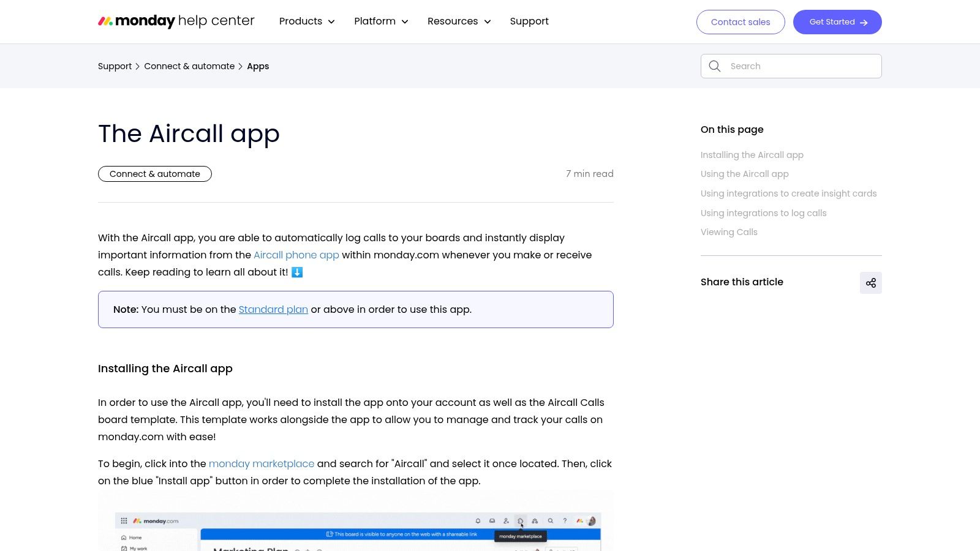Click the question mark help icon in the screenshot

(565, 520)
